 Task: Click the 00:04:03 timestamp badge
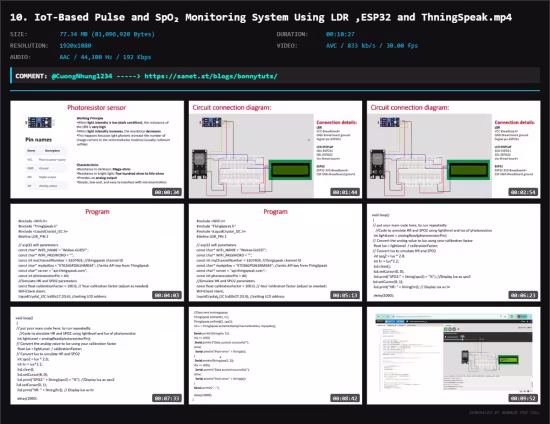click(167, 295)
